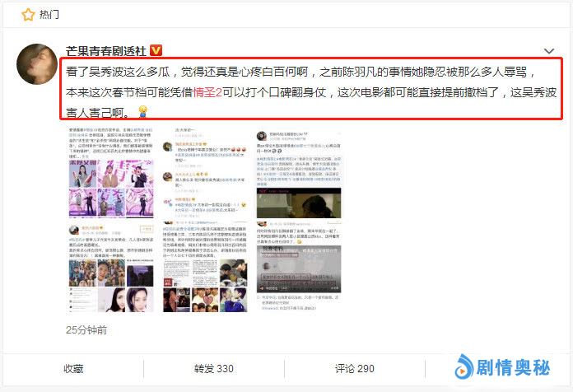Click the 25分钟前 post timestamp
Viewport: 573px width, 392px height.
tap(86, 330)
